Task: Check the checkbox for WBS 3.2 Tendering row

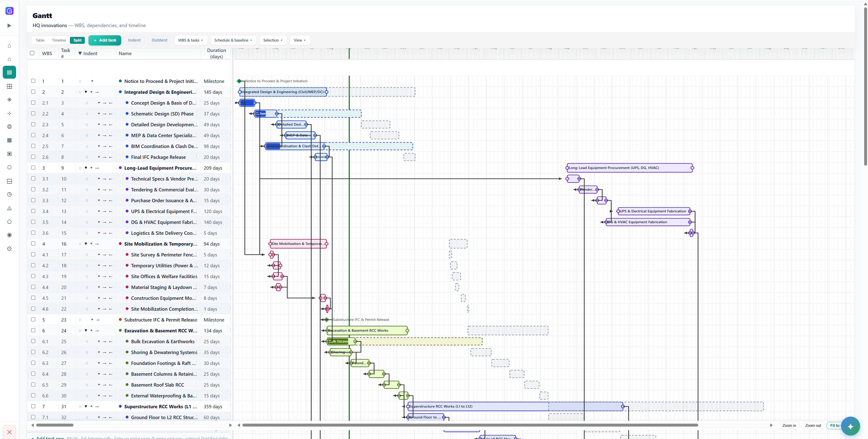Action: [x=33, y=189]
